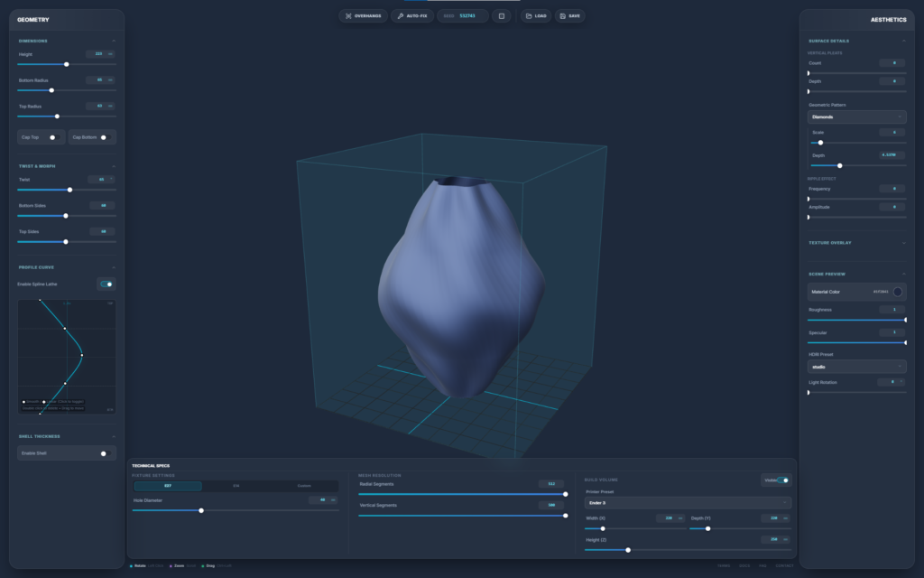Open the Contact link in footer

[x=784, y=566]
